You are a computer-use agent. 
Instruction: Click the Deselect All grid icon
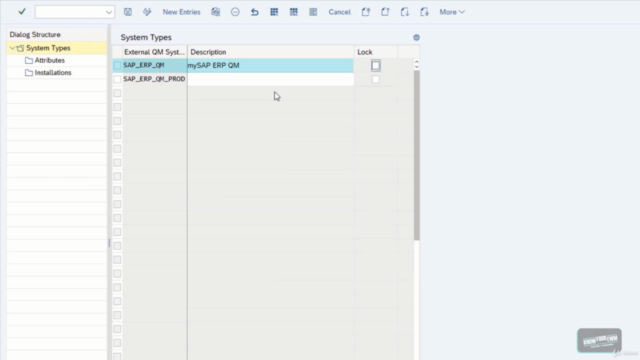tap(313, 12)
